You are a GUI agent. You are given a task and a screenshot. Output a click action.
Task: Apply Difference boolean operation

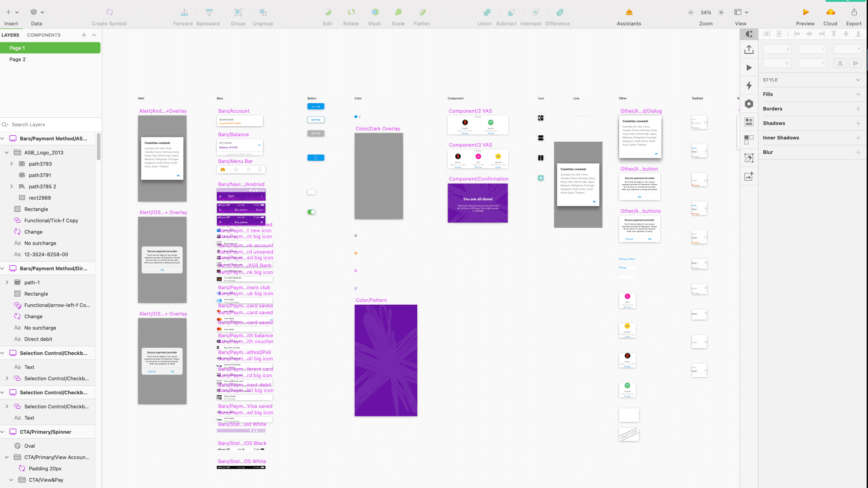tap(558, 17)
